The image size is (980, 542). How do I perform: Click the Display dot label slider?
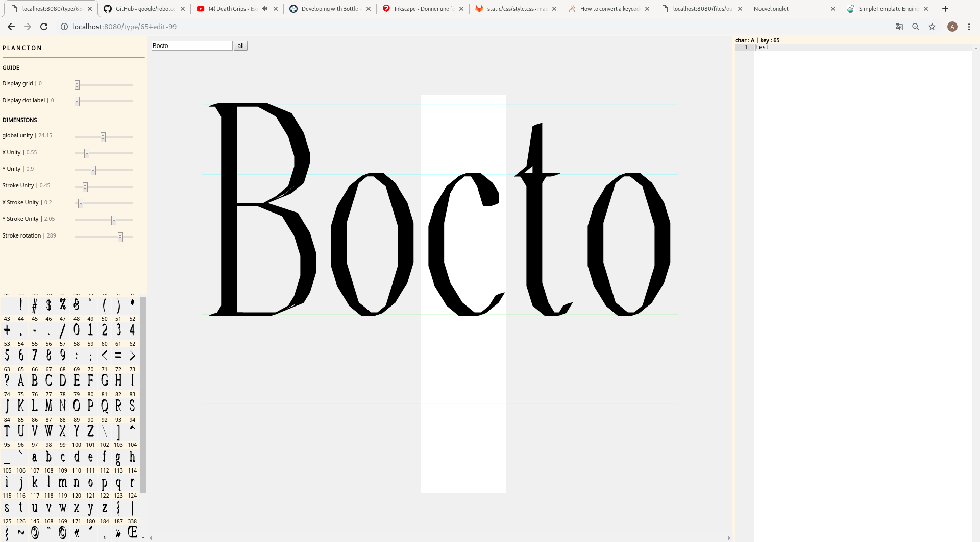point(77,101)
